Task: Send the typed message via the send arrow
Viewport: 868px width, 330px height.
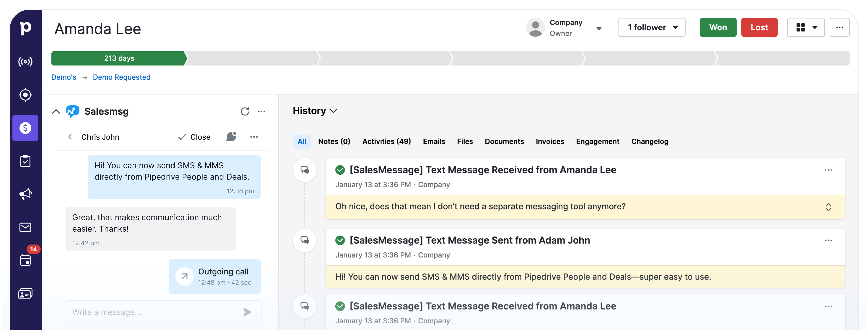Action: 248,312
